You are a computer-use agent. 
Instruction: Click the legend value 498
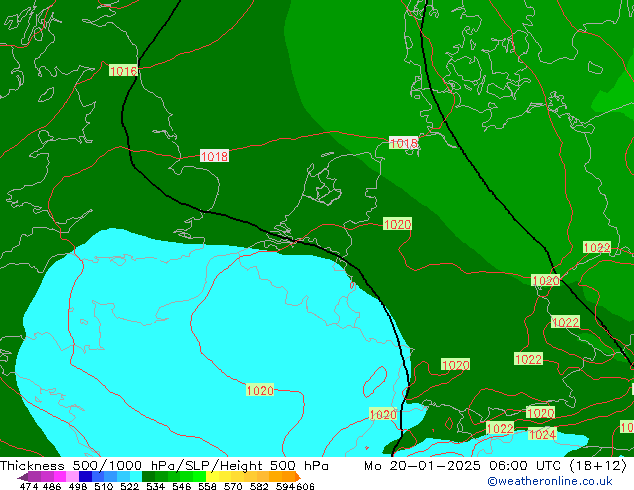[78, 486]
